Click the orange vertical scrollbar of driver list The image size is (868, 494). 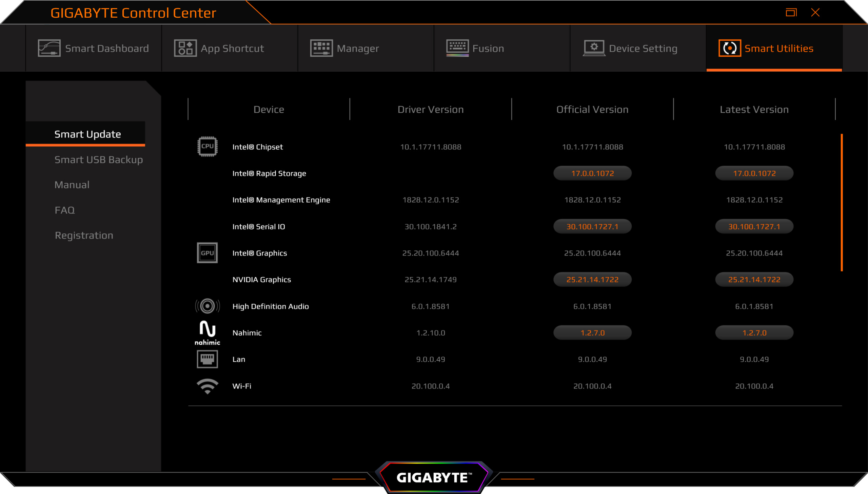tap(842, 203)
